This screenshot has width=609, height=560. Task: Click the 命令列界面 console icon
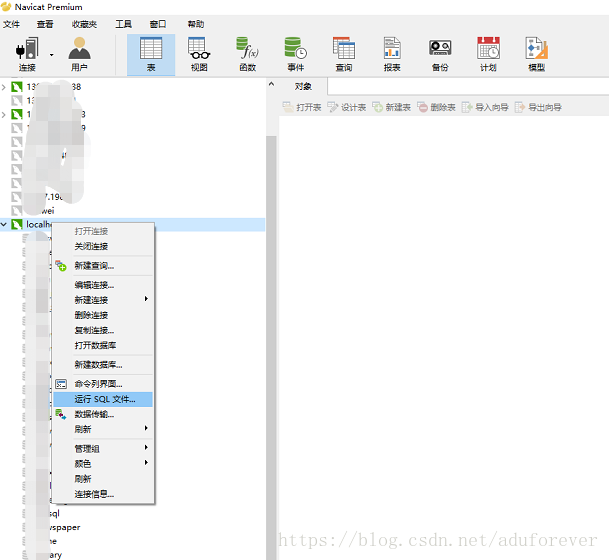click(x=61, y=384)
